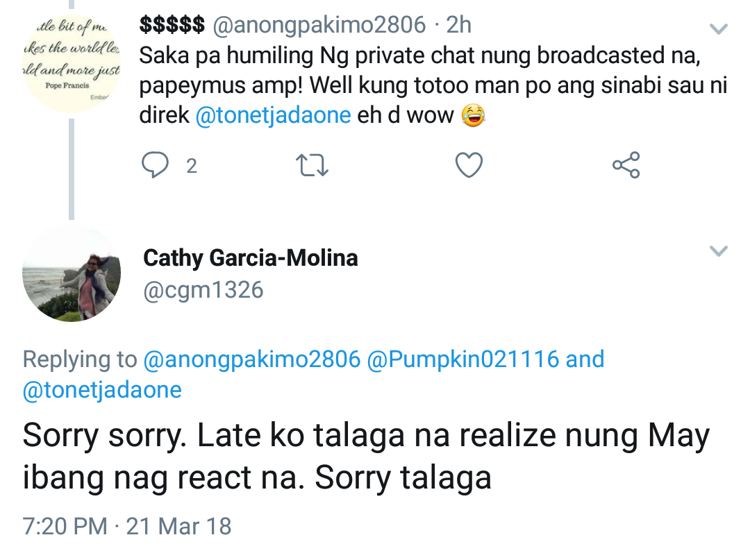Click @anongpakimo2806 in the Replying to line

pos(252,359)
